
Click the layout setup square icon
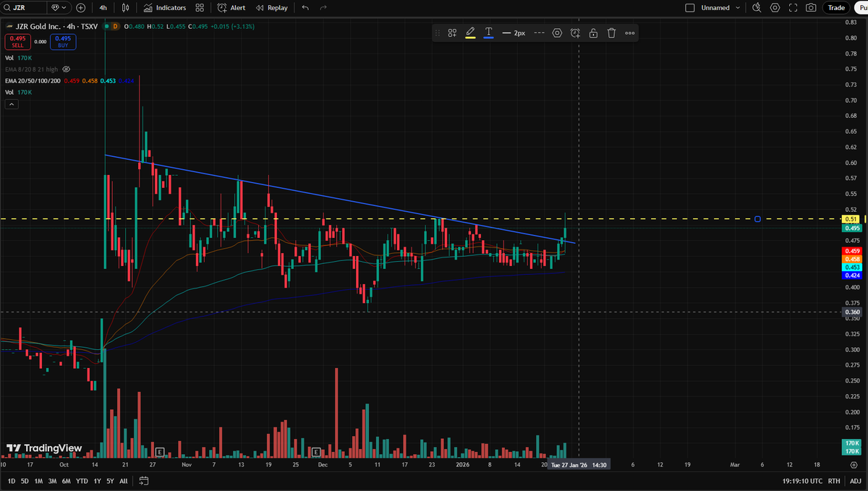click(x=689, y=7)
